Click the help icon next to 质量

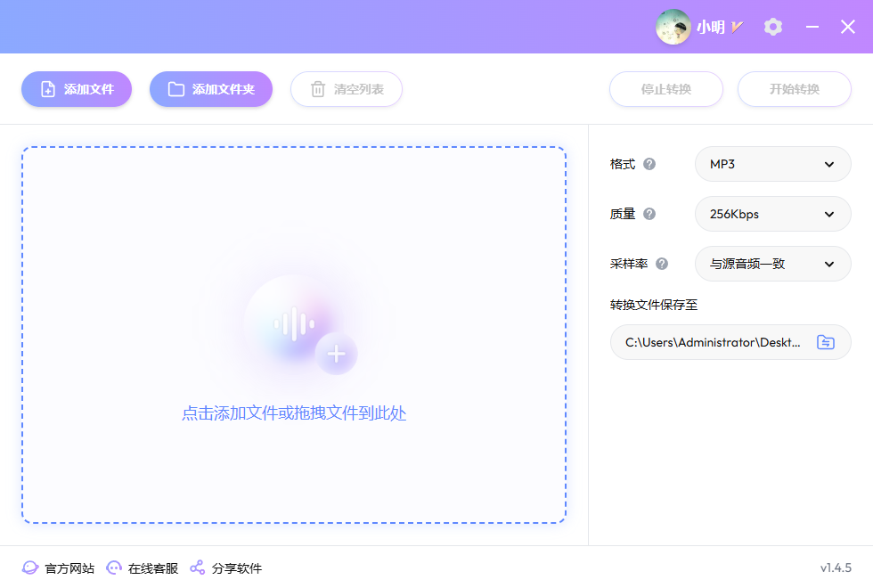(649, 214)
